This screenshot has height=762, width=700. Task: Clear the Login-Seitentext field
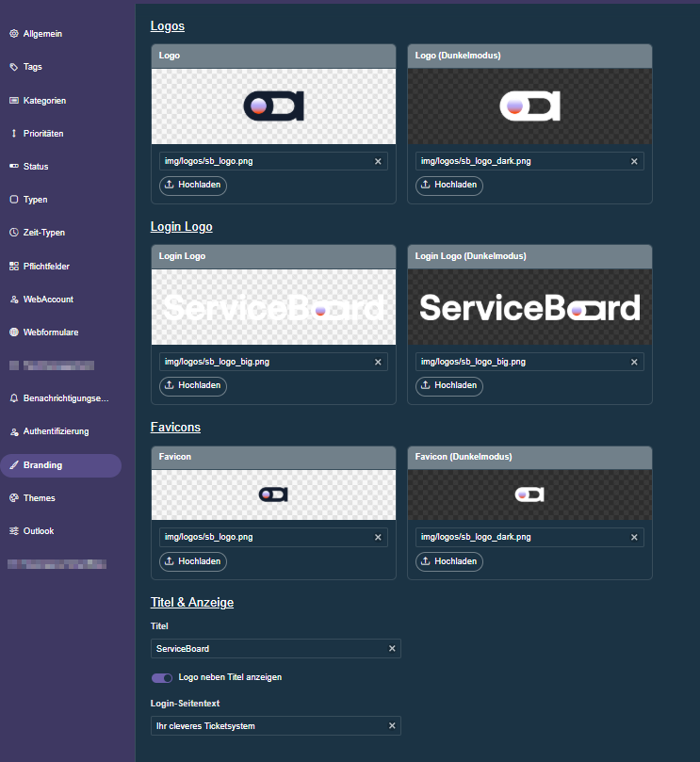pyautogui.click(x=392, y=725)
